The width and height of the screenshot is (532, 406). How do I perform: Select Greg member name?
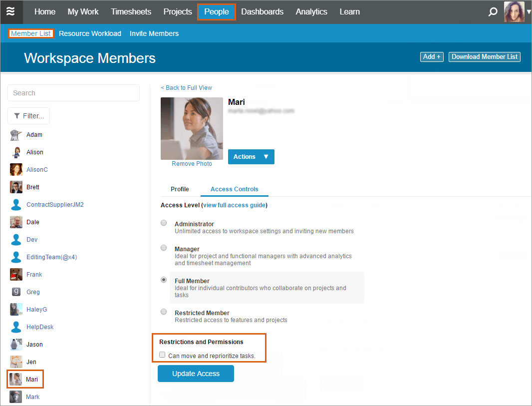tap(33, 292)
